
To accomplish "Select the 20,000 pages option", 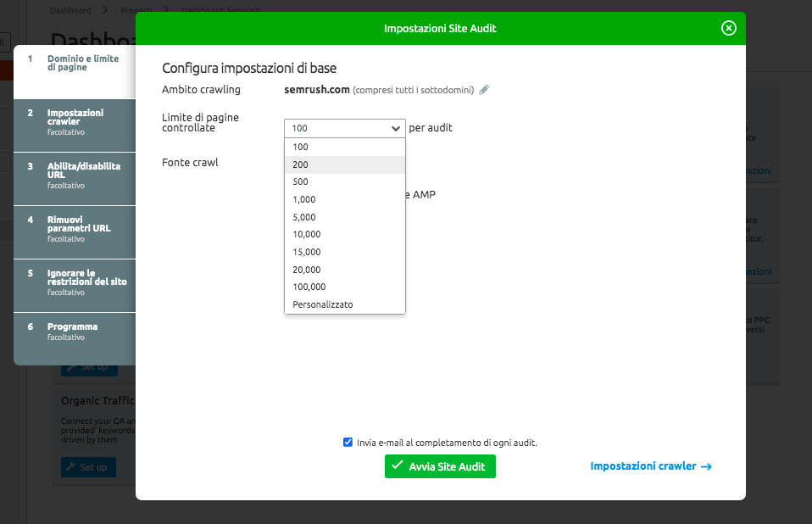I will point(345,270).
